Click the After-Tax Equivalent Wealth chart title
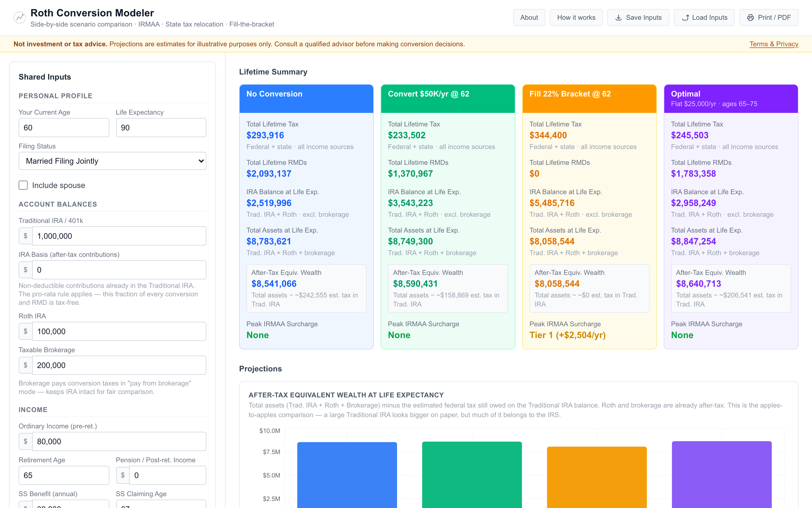This screenshot has height=508, width=812. click(x=346, y=395)
